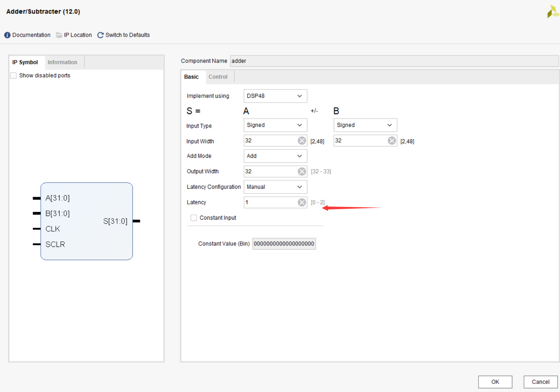Open Input Type dropdown for A
The width and height of the screenshot is (560, 392).
(275, 125)
